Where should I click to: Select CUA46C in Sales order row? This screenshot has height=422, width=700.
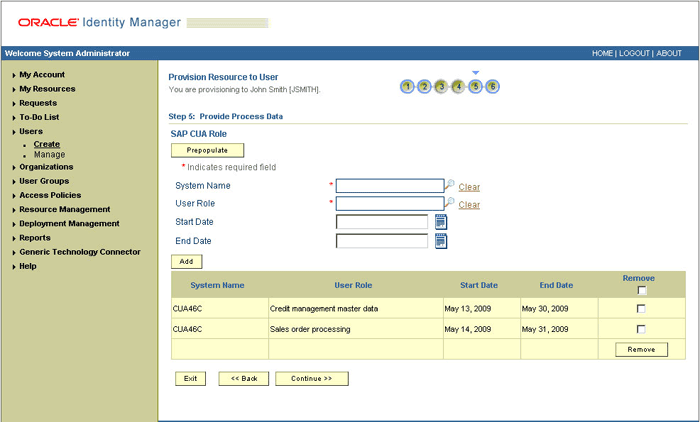(x=220, y=329)
